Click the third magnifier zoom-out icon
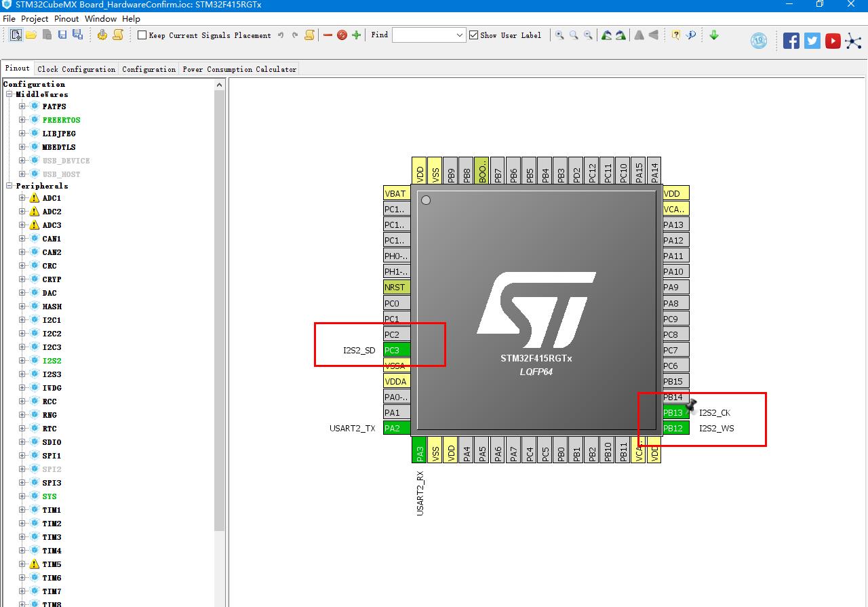The height and width of the screenshot is (607, 868). tap(588, 35)
